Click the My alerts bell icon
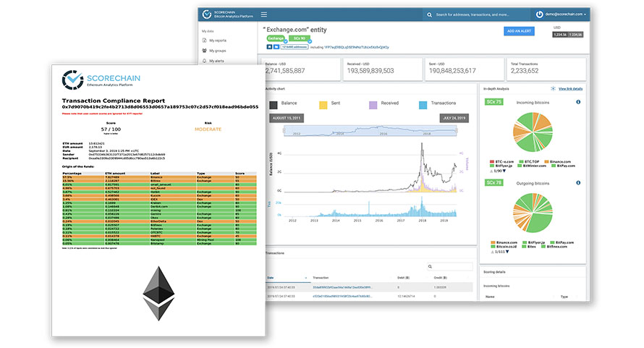The image size is (644, 348). coord(205,61)
